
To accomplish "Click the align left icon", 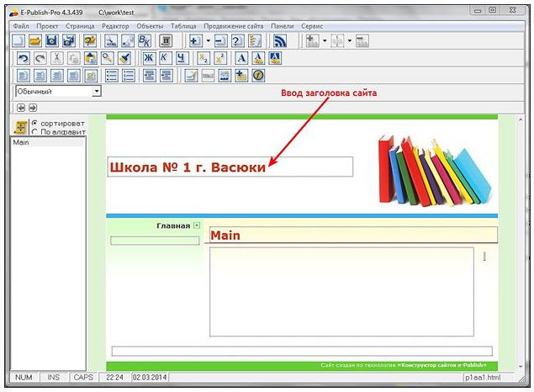I will click(23, 76).
